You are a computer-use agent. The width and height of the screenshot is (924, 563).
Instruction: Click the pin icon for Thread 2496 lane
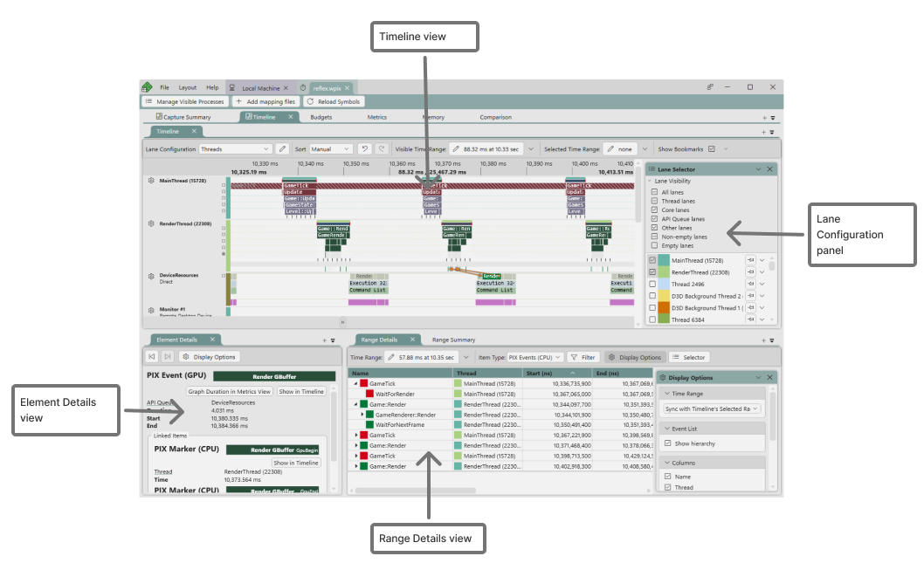point(750,284)
